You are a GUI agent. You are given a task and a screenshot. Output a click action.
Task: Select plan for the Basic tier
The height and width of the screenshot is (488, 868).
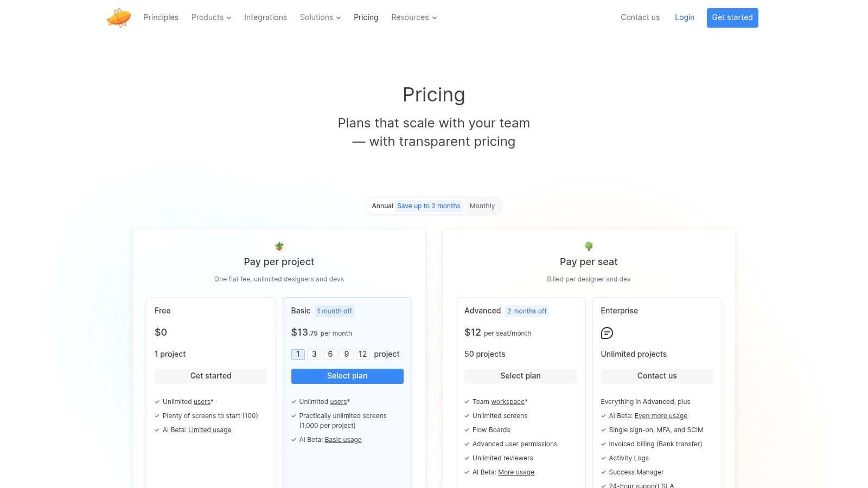pos(347,376)
